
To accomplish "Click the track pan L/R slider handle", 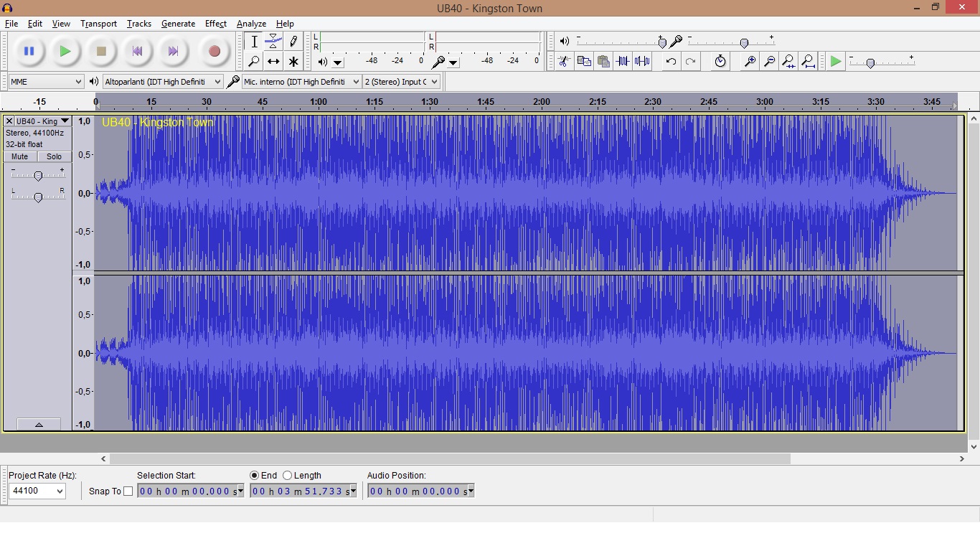I will pos(38,197).
